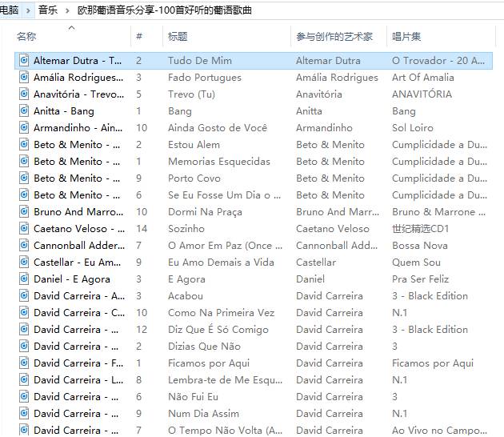The image size is (504, 437).
Task: Click the file icon for Castellar - Eu Amo
Action: tap(24, 262)
